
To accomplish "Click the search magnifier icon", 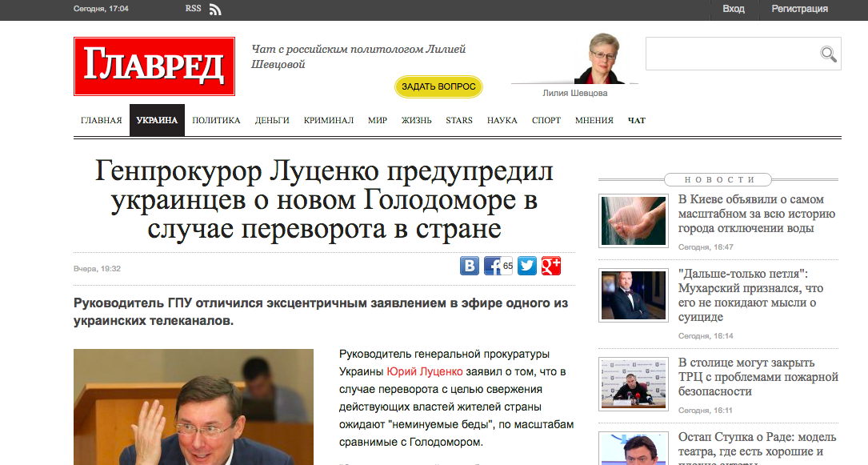I will [x=828, y=54].
